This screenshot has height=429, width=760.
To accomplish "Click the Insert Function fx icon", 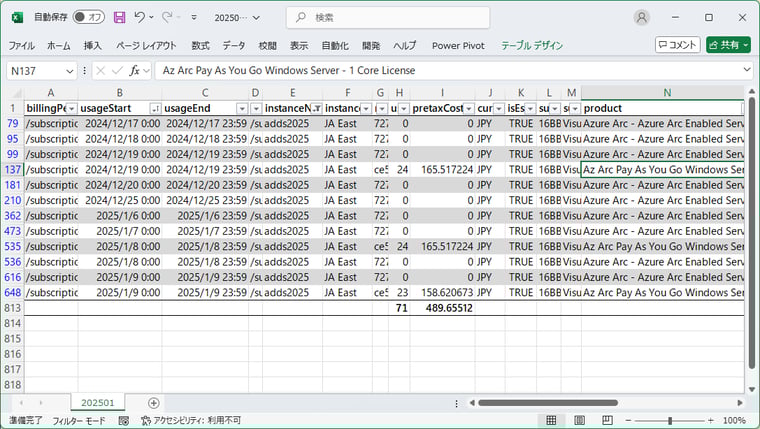I will 134,71.
